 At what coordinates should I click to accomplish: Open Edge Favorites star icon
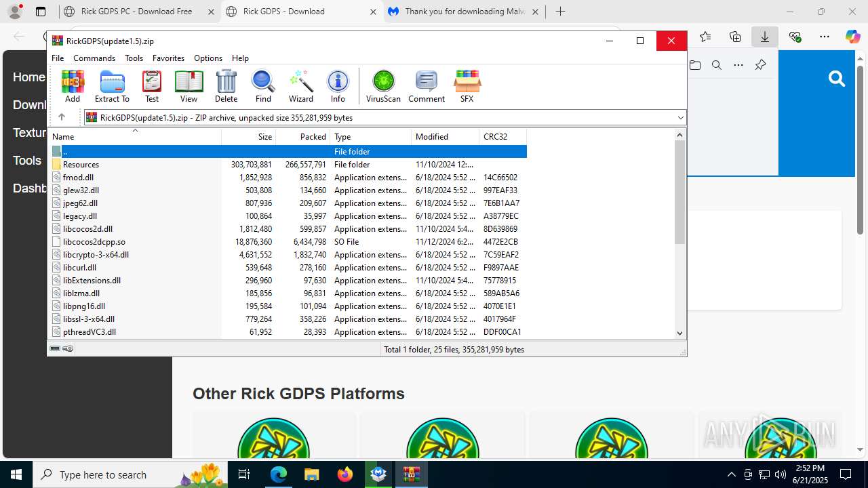point(705,37)
